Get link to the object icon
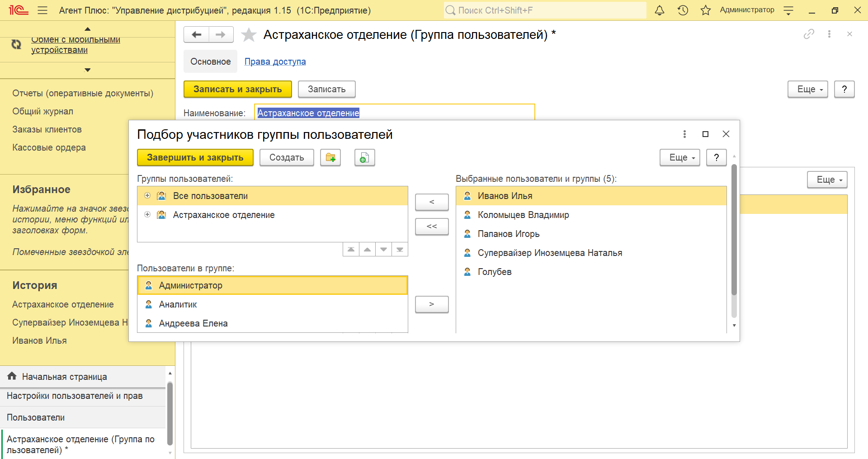Screen dimensions: 868x459 [x=809, y=34]
